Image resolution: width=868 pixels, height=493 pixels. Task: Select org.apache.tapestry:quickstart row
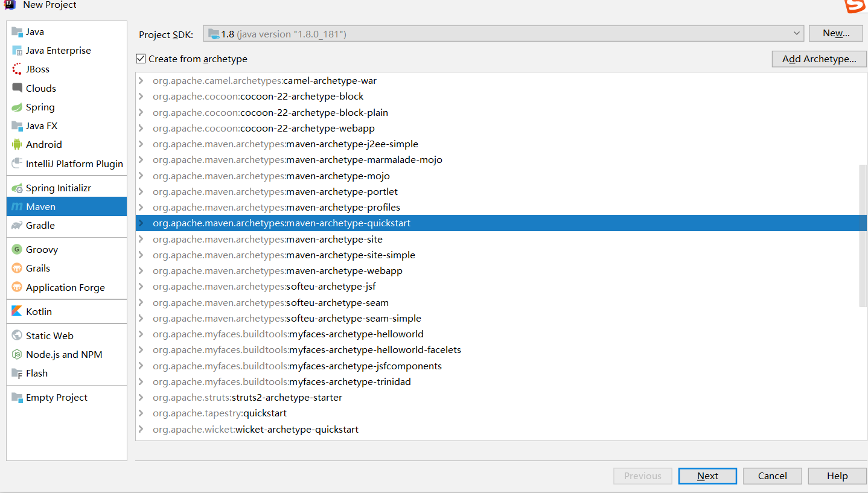pos(501,413)
